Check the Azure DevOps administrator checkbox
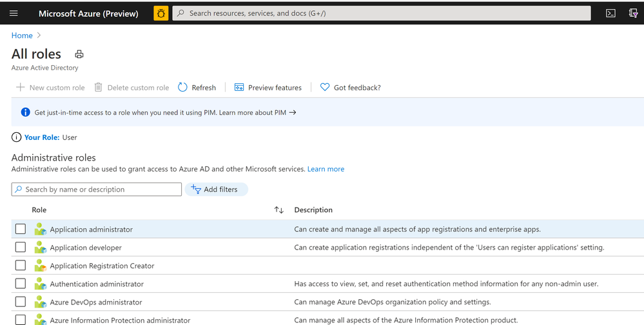 pos(21,302)
